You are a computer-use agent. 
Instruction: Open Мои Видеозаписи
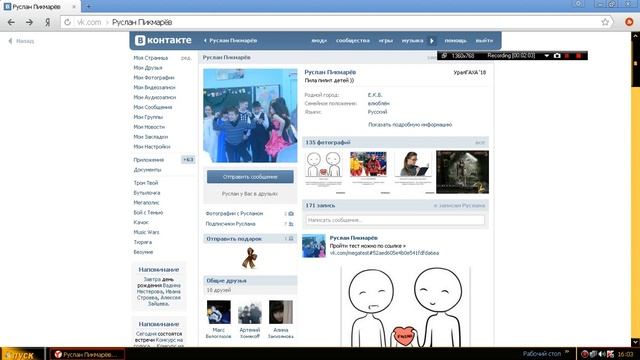pyautogui.click(x=154, y=87)
